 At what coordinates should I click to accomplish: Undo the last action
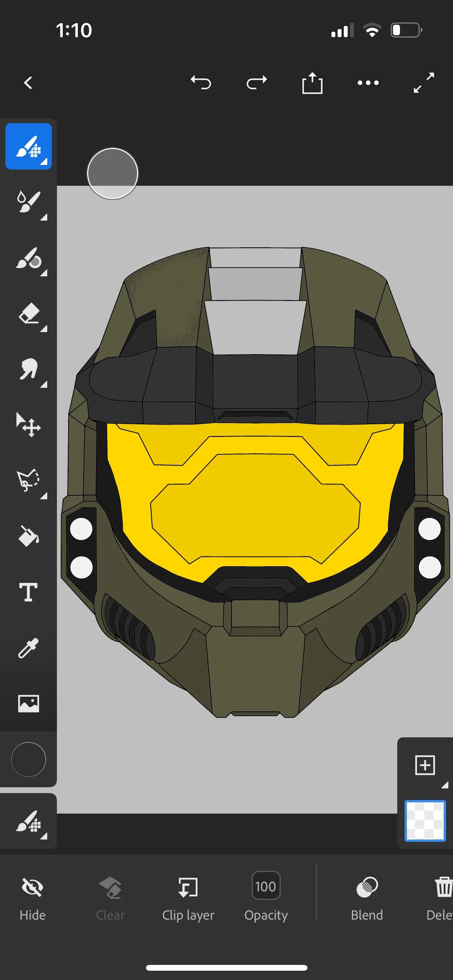pyautogui.click(x=201, y=82)
